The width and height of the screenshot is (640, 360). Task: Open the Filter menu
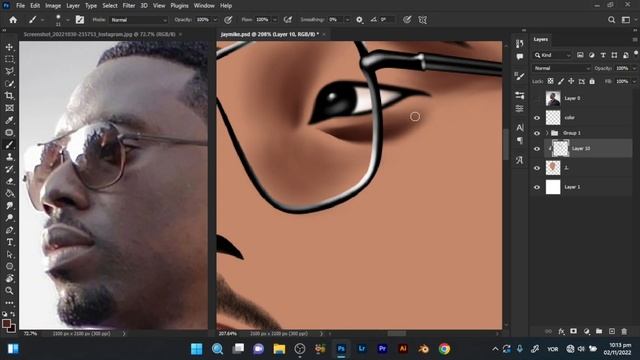coord(129,6)
